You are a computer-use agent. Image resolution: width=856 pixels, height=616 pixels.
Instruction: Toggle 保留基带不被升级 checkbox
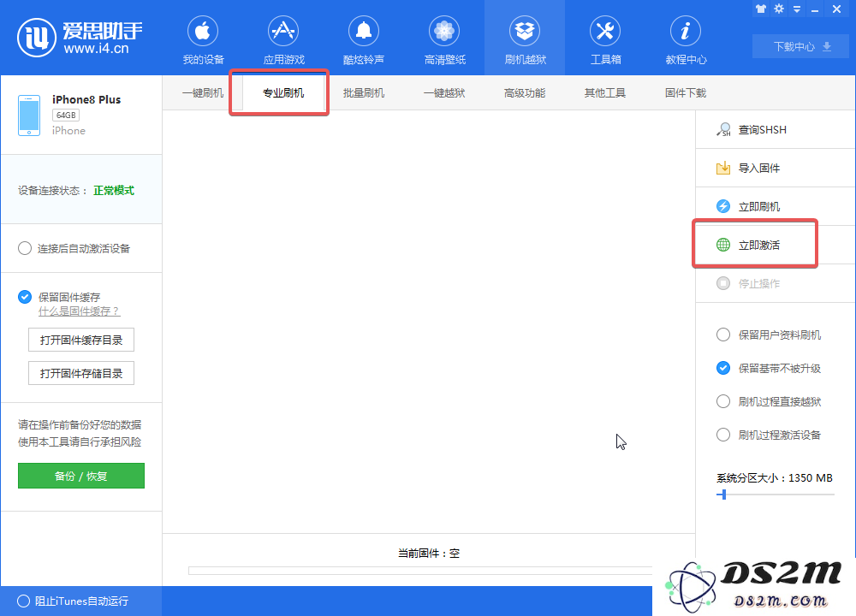(723, 368)
